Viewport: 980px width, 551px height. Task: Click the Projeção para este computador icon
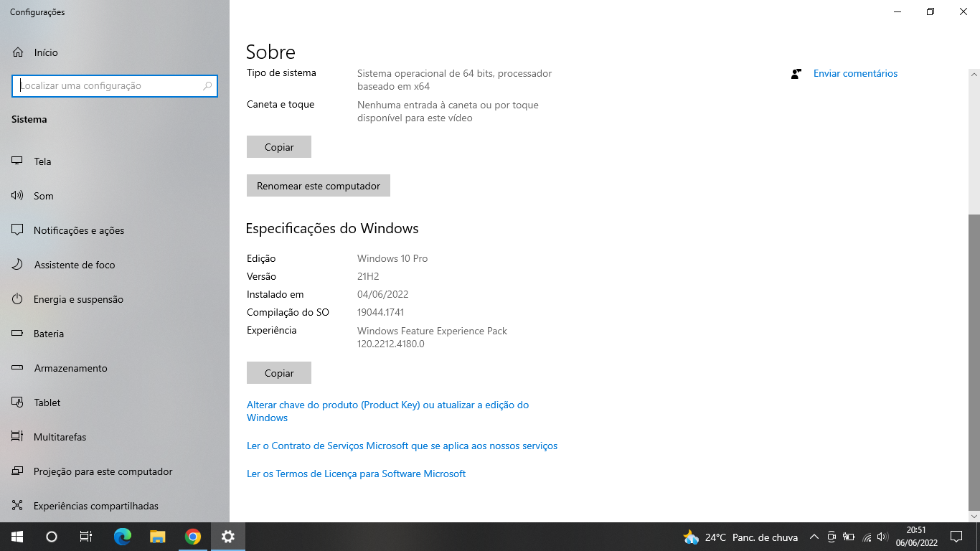(x=18, y=471)
